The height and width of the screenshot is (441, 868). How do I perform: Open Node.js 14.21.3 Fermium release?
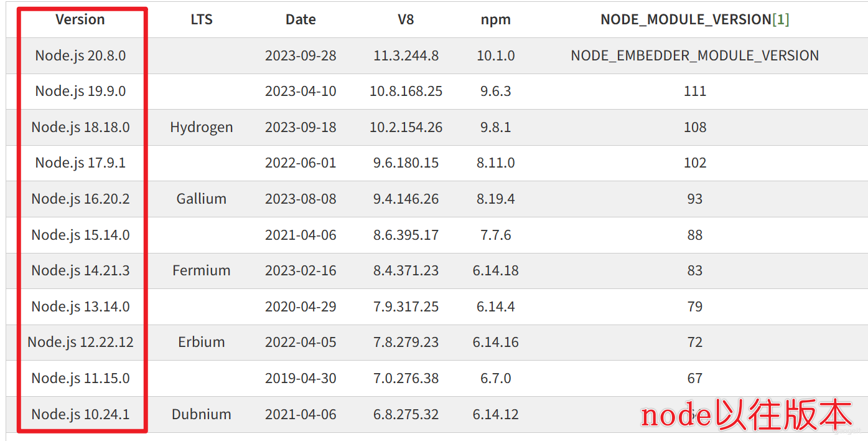80,270
